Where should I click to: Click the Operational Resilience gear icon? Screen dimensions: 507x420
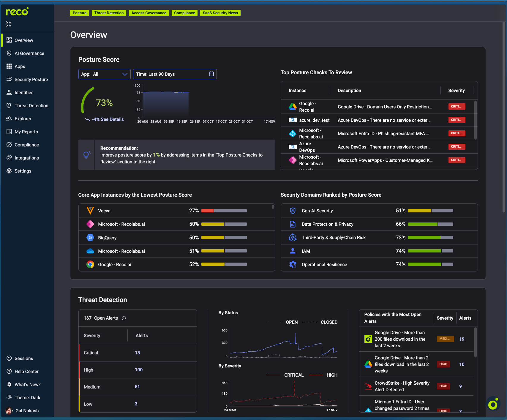(x=293, y=264)
